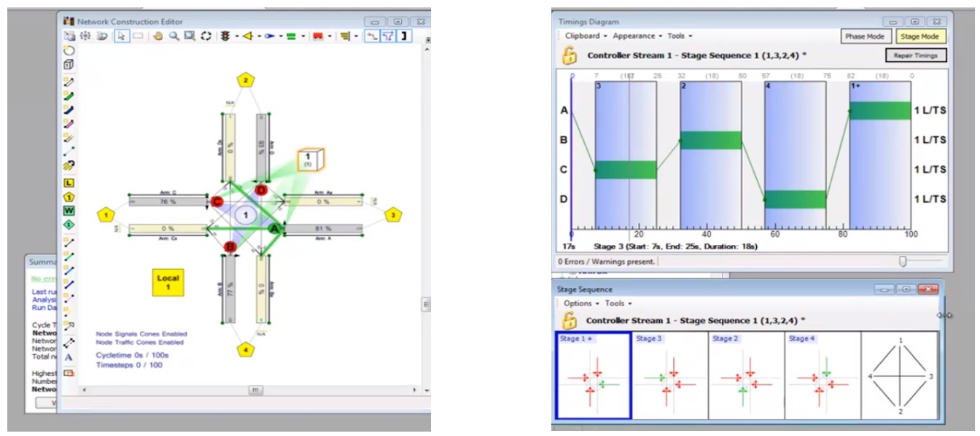
Task: Switch to Phase Mode
Action: click(x=864, y=36)
